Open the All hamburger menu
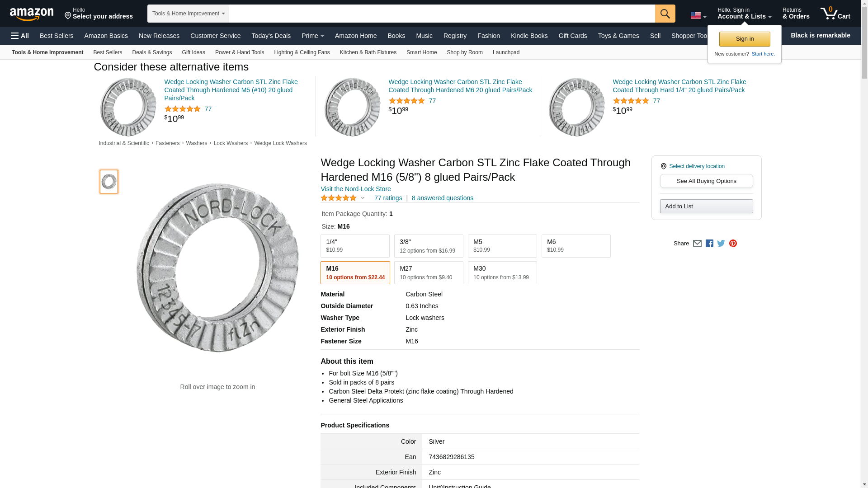This screenshot has width=868, height=488. pos(20,36)
